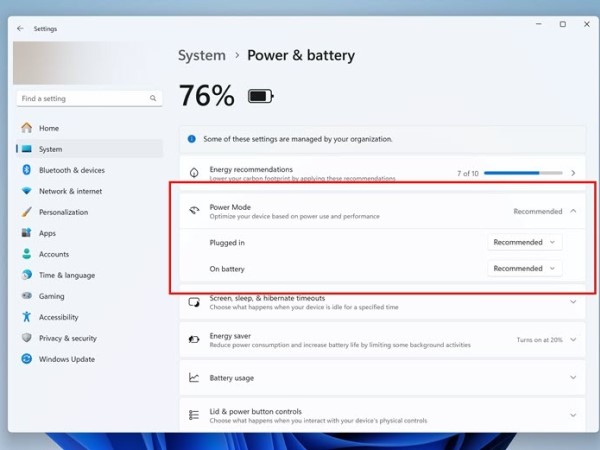Click the Power & battery heading
The image size is (600, 450).
[301, 55]
